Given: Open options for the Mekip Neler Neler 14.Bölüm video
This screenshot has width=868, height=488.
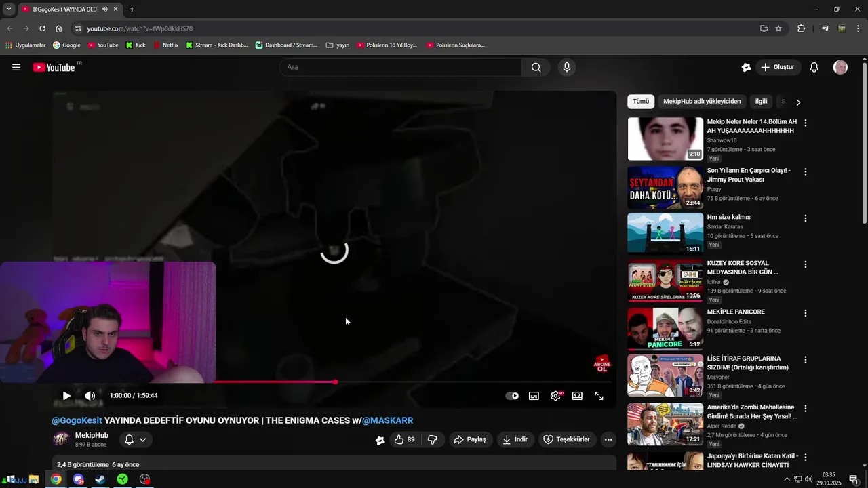Looking at the screenshot, I should 806,123.
